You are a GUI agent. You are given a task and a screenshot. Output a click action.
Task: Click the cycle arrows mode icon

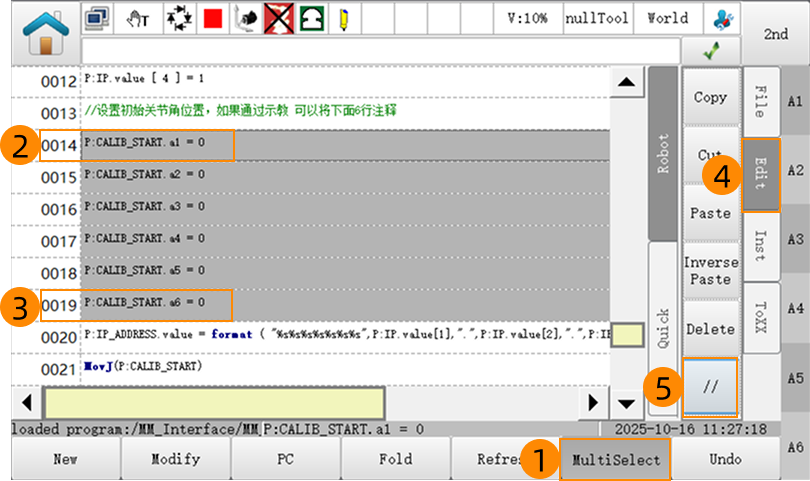point(179,19)
